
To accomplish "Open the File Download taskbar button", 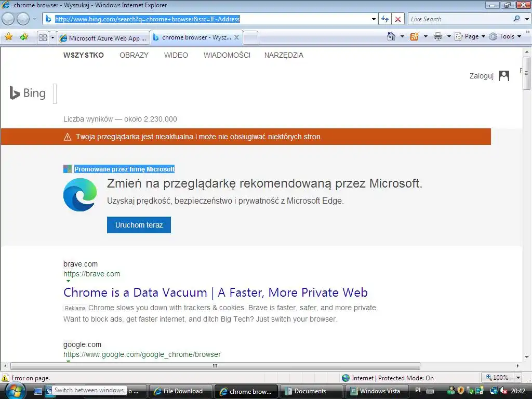I will (x=180, y=391).
